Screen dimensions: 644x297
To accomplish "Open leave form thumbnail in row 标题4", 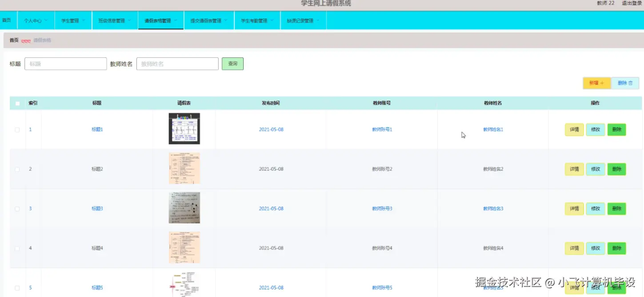I will [184, 247].
